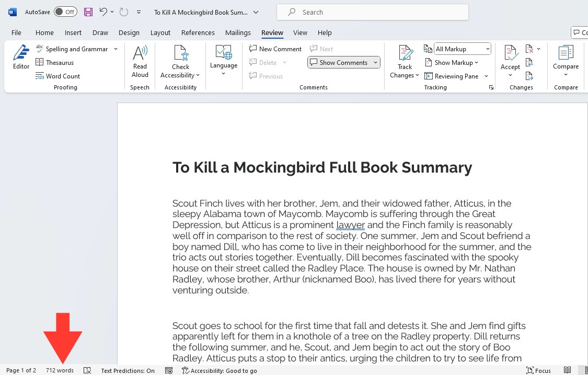Redo the last action
588x375 pixels.
pos(124,12)
